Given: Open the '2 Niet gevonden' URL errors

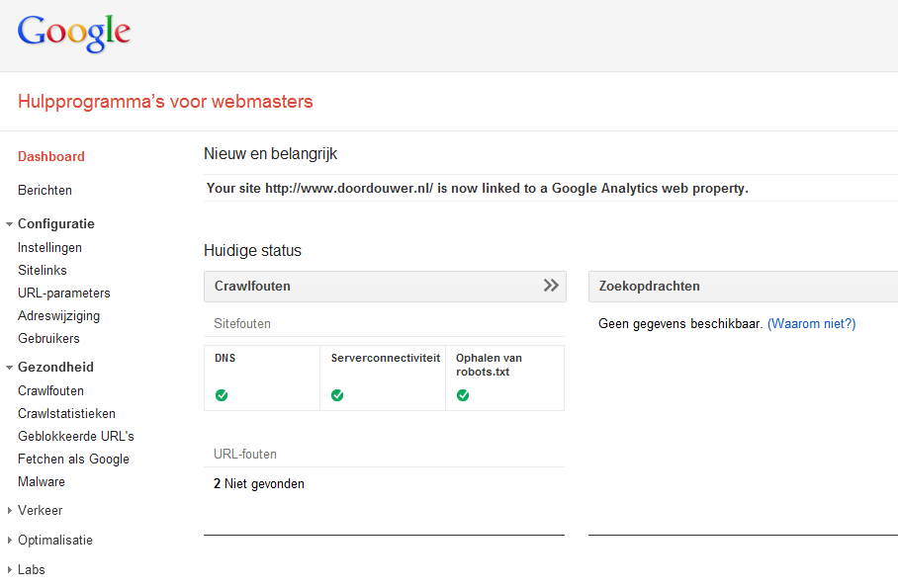Looking at the screenshot, I should (259, 484).
